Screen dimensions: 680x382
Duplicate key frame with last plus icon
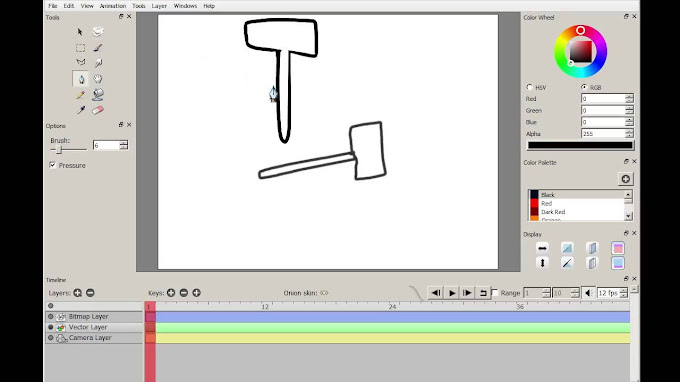[196, 293]
